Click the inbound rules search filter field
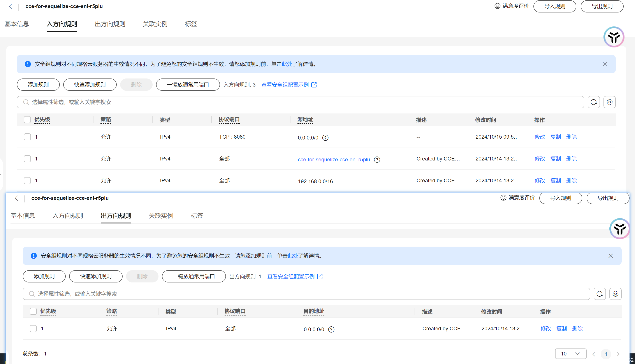This screenshot has width=635, height=364. tap(300, 102)
